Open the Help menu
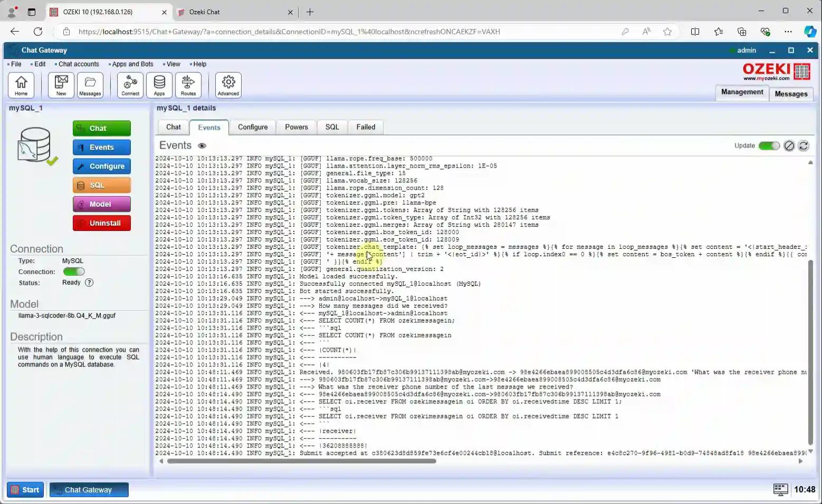Screen dimensions: 822x504 [x=199, y=64]
